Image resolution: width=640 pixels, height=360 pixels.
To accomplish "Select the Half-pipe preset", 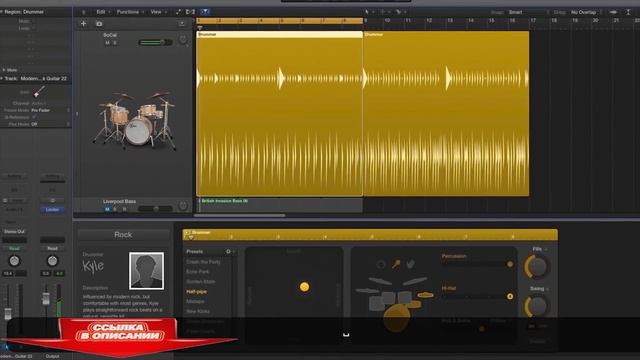I will (x=196, y=291).
